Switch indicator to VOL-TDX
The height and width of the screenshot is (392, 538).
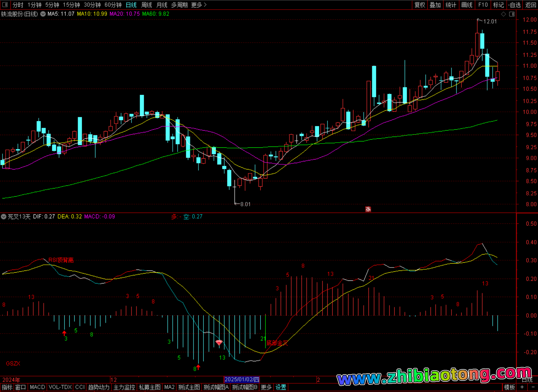point(60,387)
